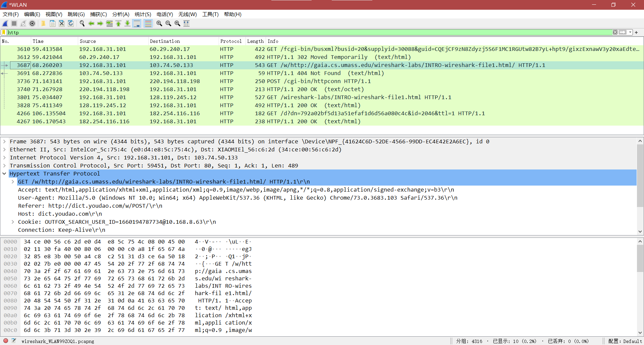This screenshot has width=644, height=345.
Task: Apply the display filter arrow
Action: coord(623,32)
